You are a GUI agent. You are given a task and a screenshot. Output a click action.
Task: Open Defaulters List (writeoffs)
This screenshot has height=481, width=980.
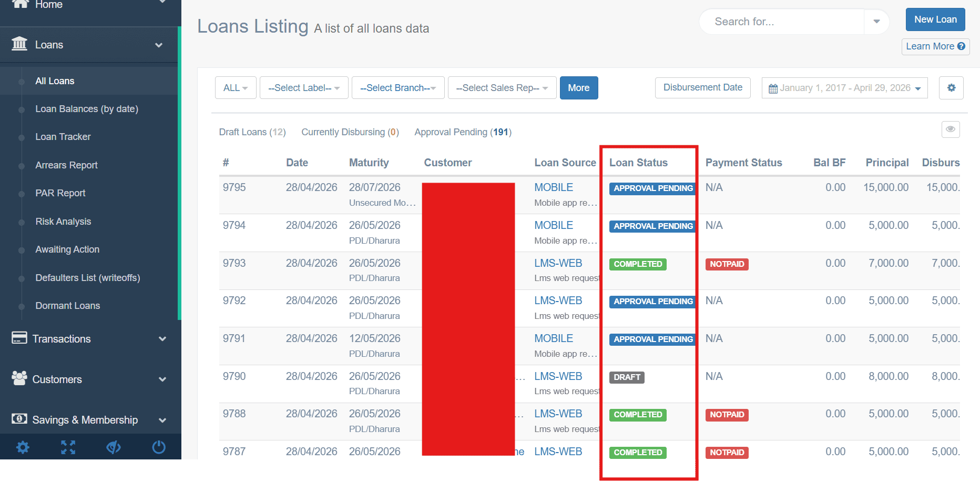88,278
